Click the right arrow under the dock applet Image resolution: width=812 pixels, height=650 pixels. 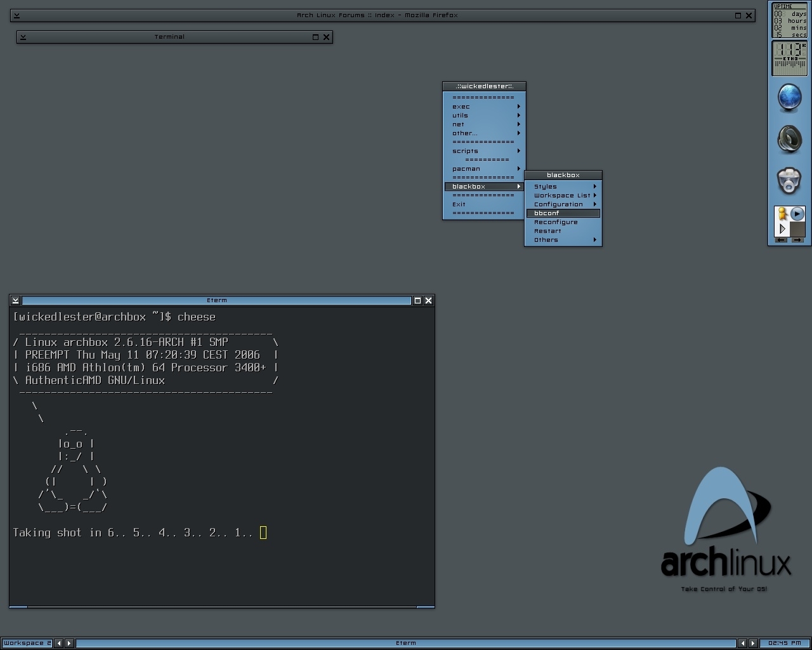point(797,240)
